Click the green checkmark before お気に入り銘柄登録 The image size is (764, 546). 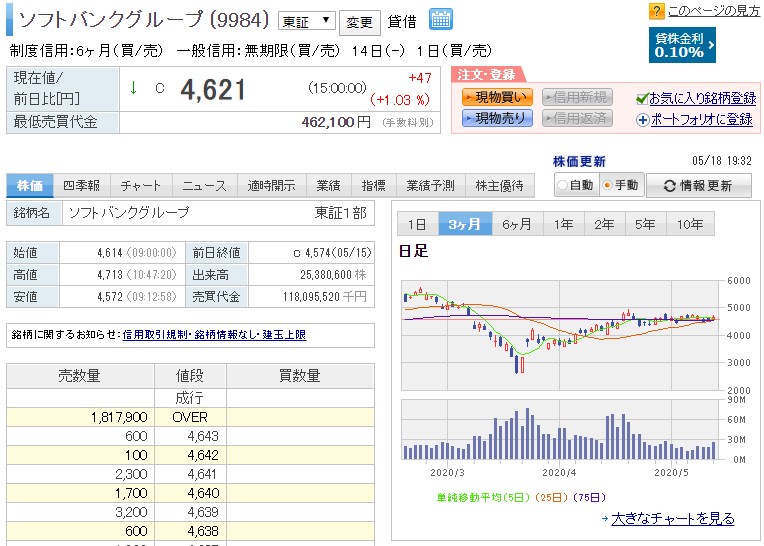coord(642,99)
